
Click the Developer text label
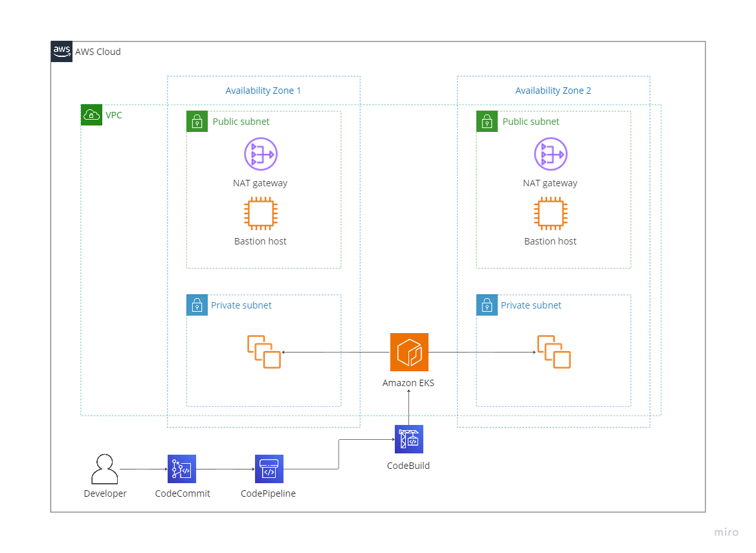(105, 493)
